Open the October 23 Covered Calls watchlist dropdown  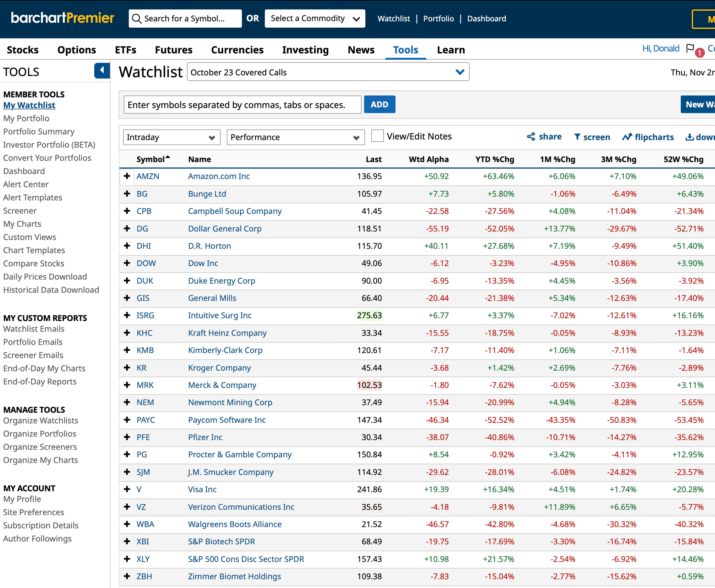coord(328,72)
